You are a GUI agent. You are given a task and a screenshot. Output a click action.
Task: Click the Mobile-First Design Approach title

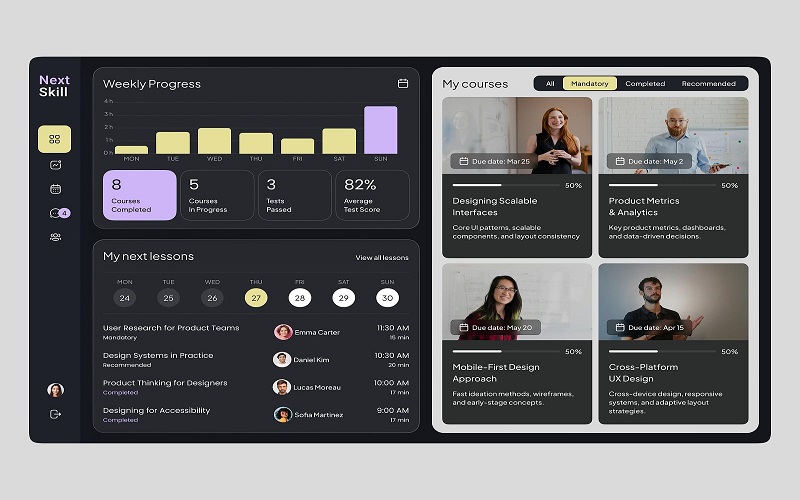[x=495, y=373]
